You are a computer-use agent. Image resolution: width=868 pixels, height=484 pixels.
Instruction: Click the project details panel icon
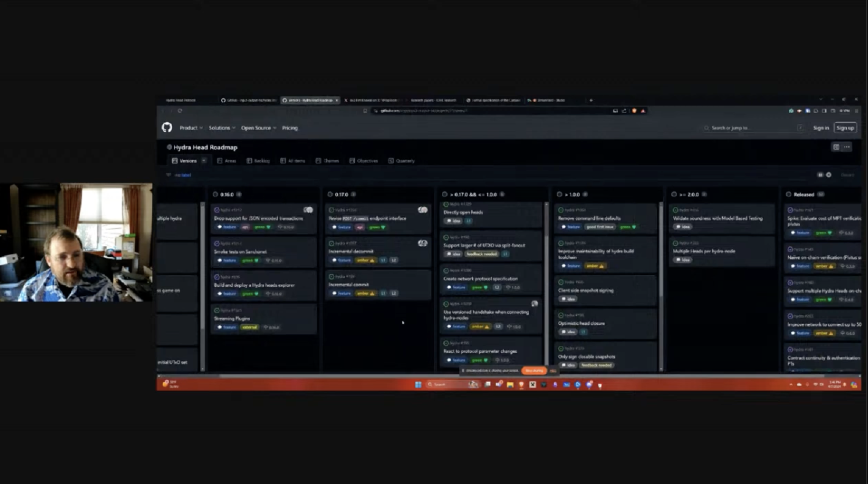836,147
